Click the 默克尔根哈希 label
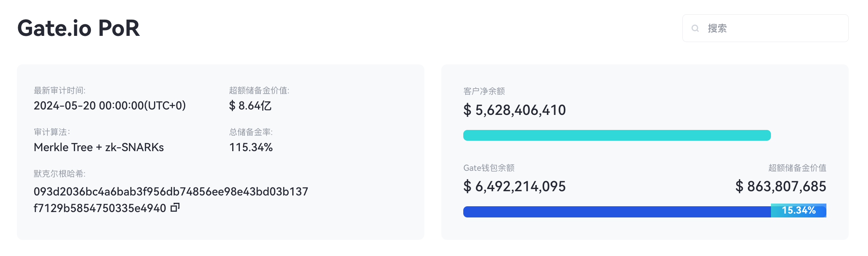Image resolution: width=868 pixels, height=256 pixels. [x=59, y=174]
